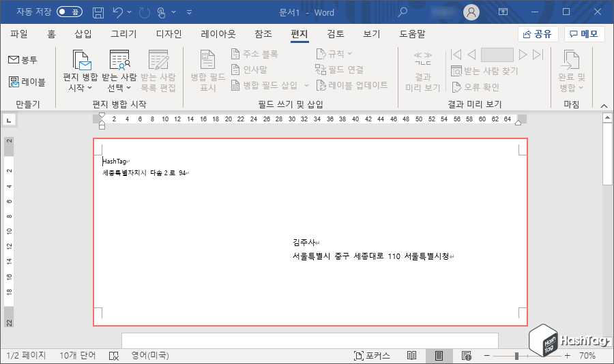
Task: Open 병합 필드 삽입 dropdown arrow
Action: pos(306,85)
